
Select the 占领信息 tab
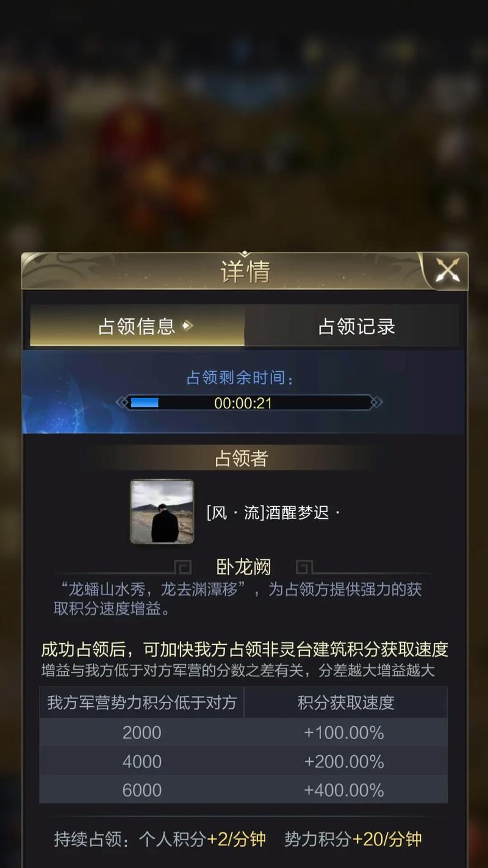pyautogui.click(x=137, y=327)
